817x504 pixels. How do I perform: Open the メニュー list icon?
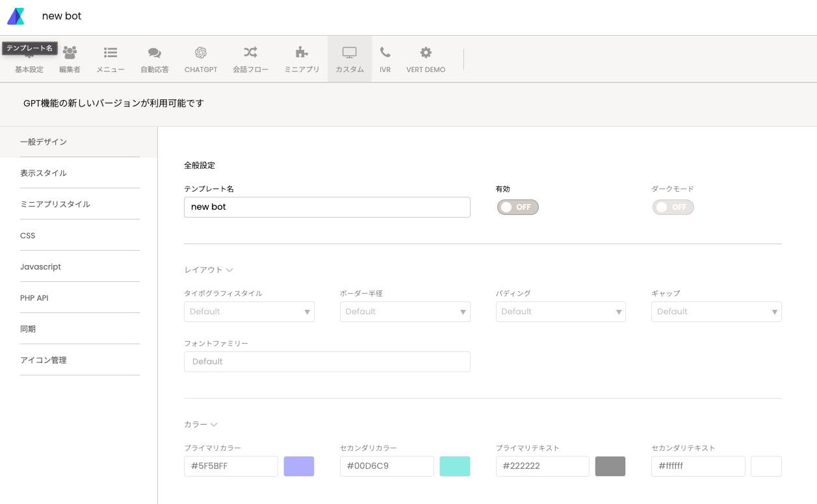(x=110, y=53)
